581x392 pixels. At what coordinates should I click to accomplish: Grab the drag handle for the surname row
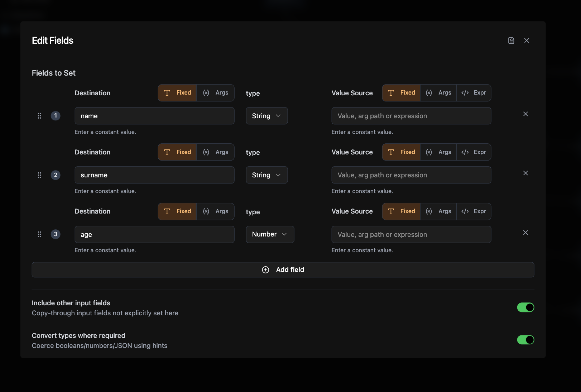coord(39,175)
